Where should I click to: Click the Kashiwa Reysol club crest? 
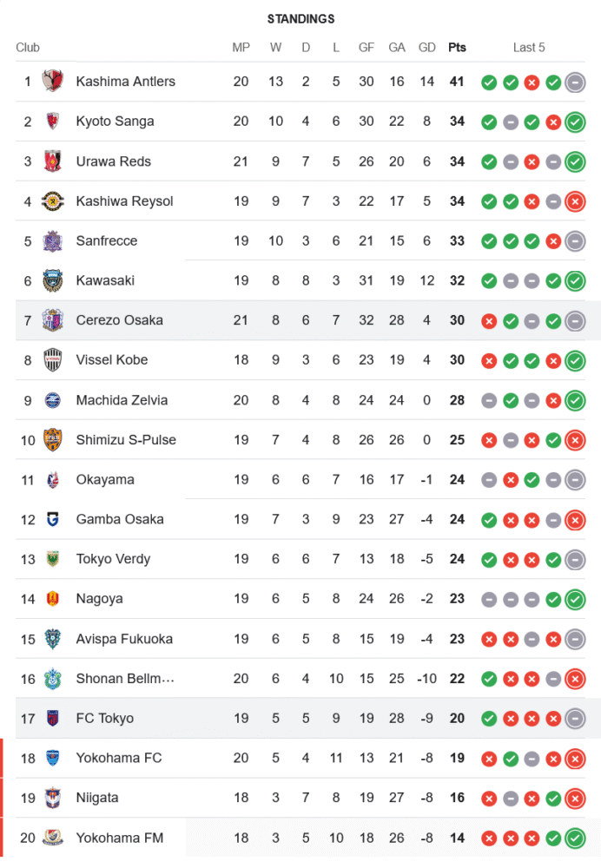(54, 201)
